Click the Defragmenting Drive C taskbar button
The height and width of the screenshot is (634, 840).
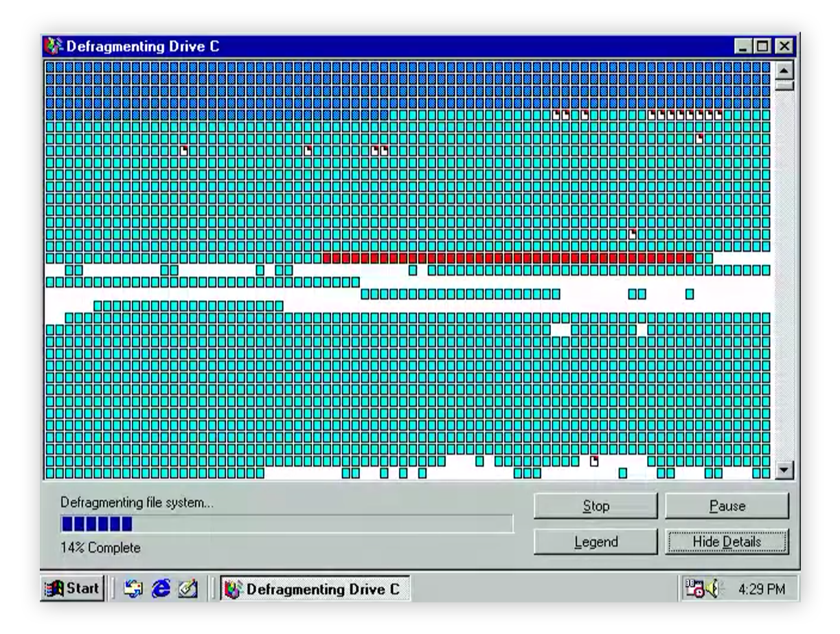315,589
